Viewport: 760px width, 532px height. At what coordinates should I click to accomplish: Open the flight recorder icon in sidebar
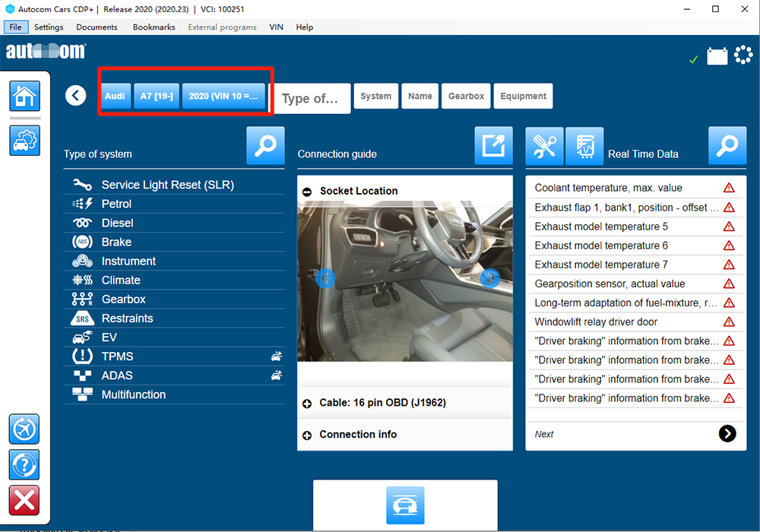tap(24, 429)
